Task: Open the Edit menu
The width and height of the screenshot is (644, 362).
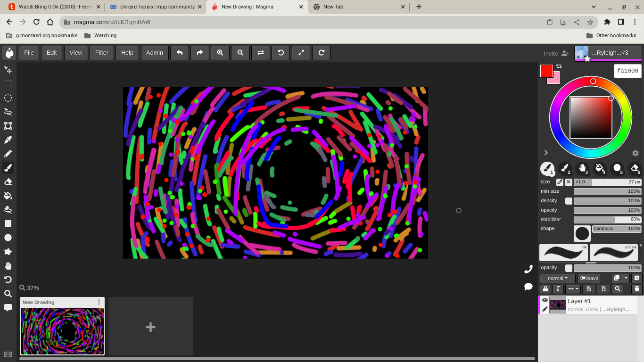Action: (52, 53)
